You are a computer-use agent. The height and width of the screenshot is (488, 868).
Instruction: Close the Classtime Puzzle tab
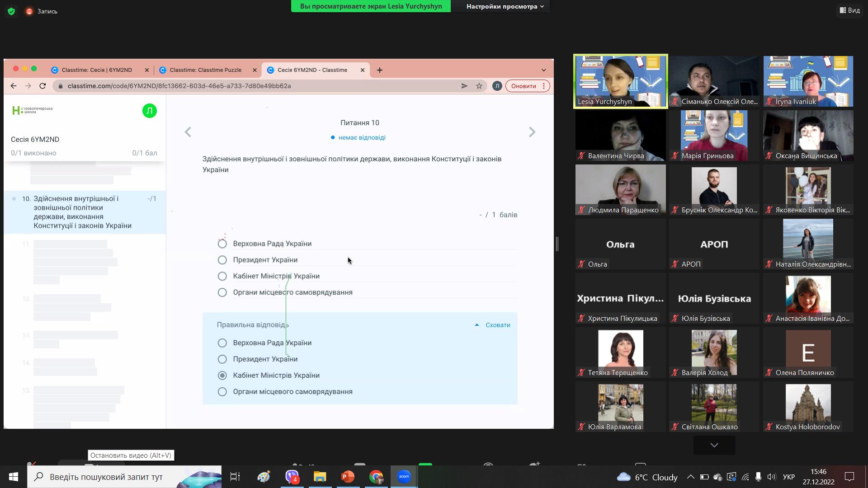click(255, 70)
